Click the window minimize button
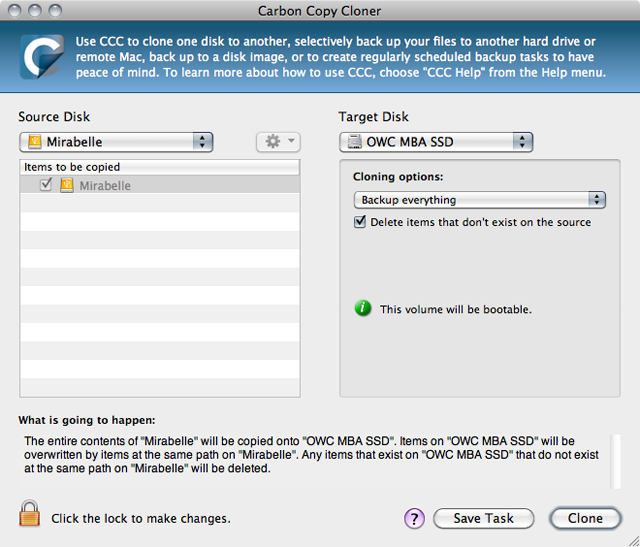 (35, 11)
